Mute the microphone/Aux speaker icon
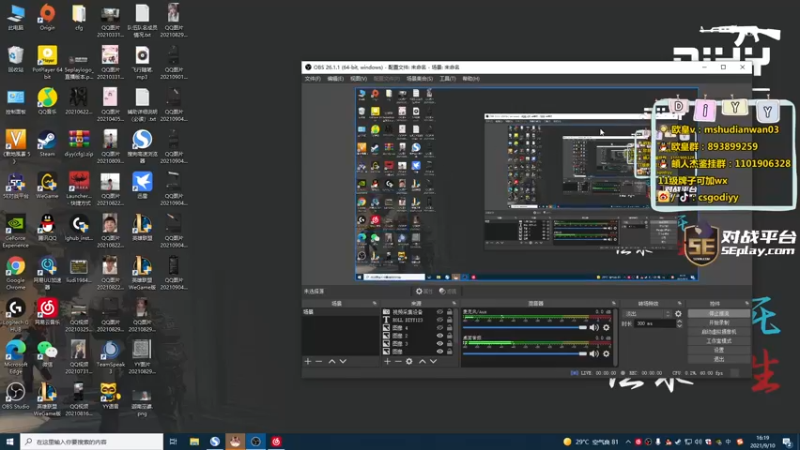This screenshot has height=450, width=800. (x=594, y=328)
